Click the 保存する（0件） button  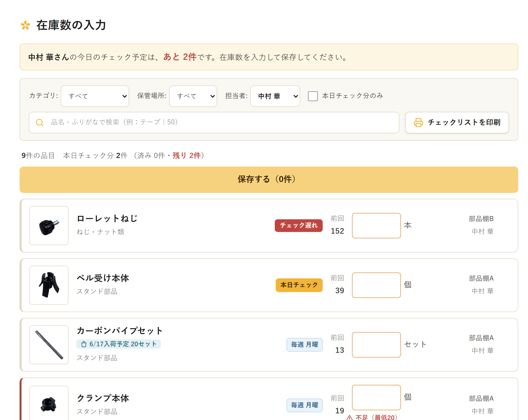(x=269, y=179)
